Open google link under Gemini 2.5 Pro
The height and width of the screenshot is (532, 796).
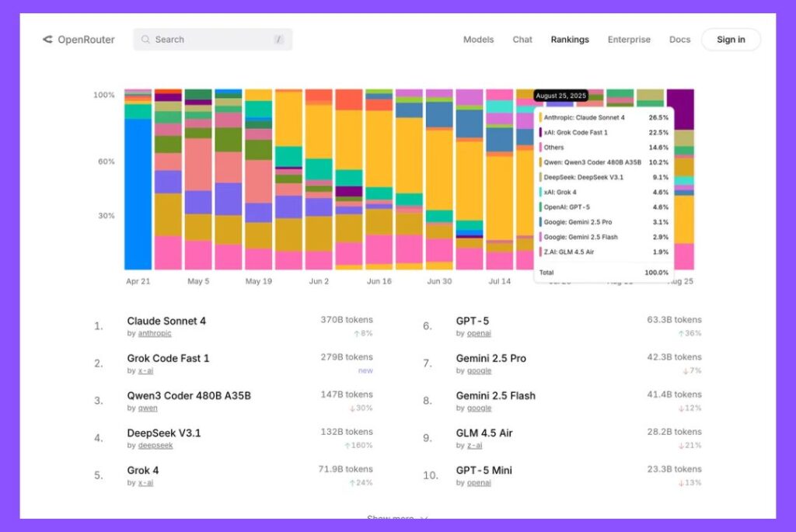[479, 370]
